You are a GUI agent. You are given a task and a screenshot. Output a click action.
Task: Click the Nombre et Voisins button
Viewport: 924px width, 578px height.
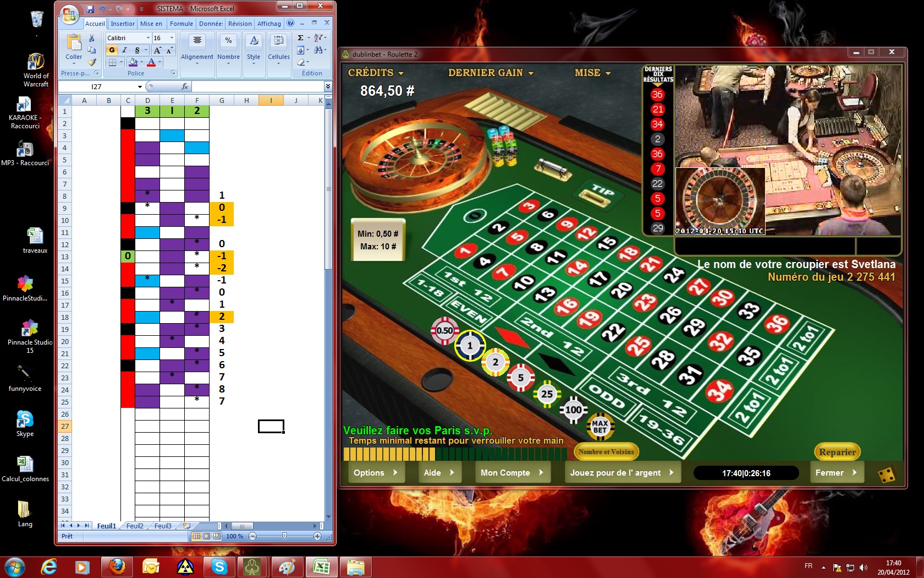pos(606,452)
